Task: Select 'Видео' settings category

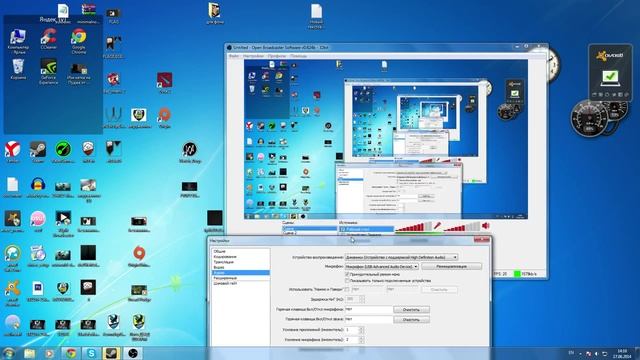Action: (240, 267)
